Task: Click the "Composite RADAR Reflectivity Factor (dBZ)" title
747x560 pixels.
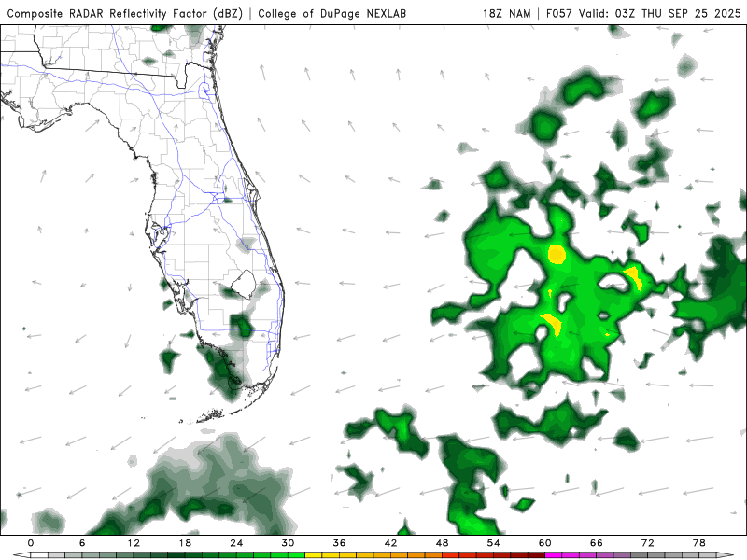Action: click(x=125, y=13)
